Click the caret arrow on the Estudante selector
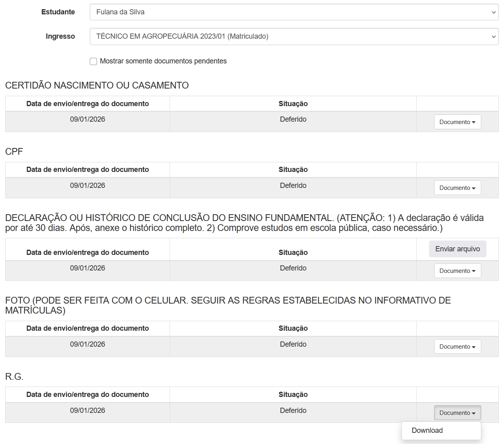The image size is (504, 444). pyautogui.click(x=493, y=12)
